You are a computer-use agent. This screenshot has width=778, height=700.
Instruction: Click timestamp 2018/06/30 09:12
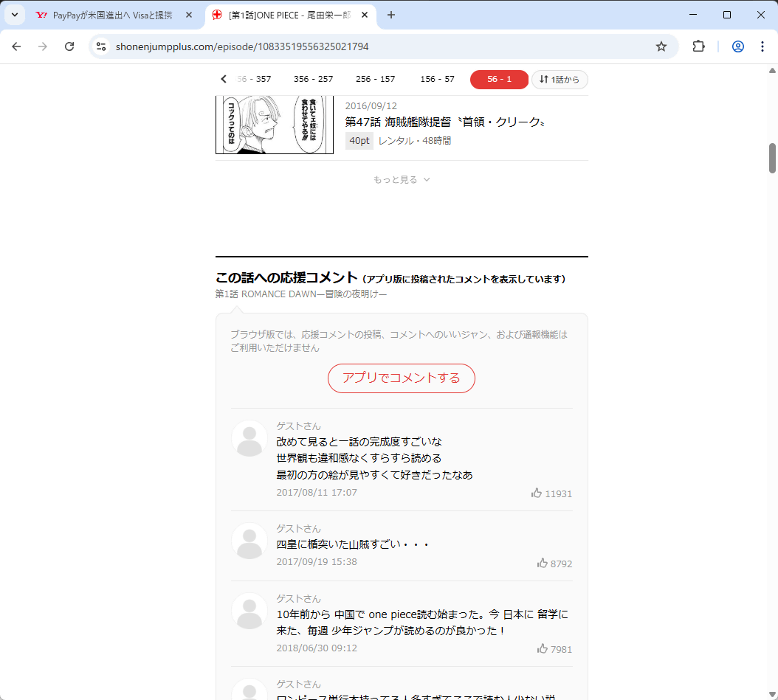pyautogui.click(x=317, y=648)
